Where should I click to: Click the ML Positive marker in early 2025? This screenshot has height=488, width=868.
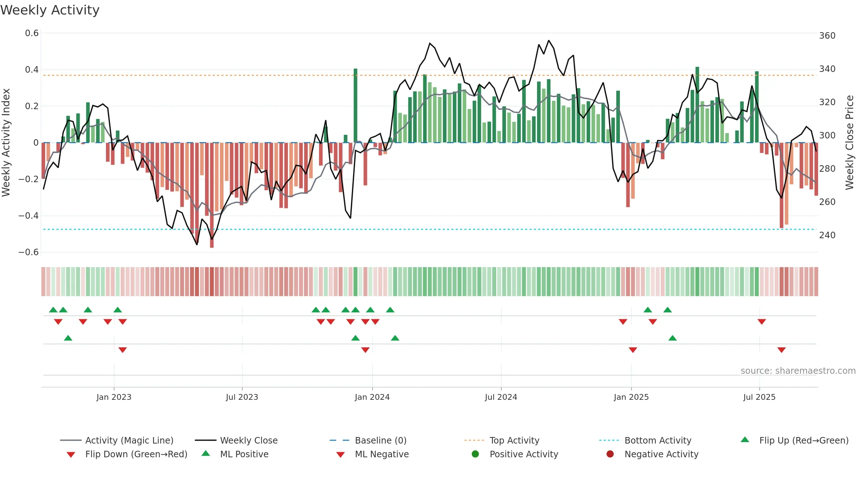click(x=673, y=338)
